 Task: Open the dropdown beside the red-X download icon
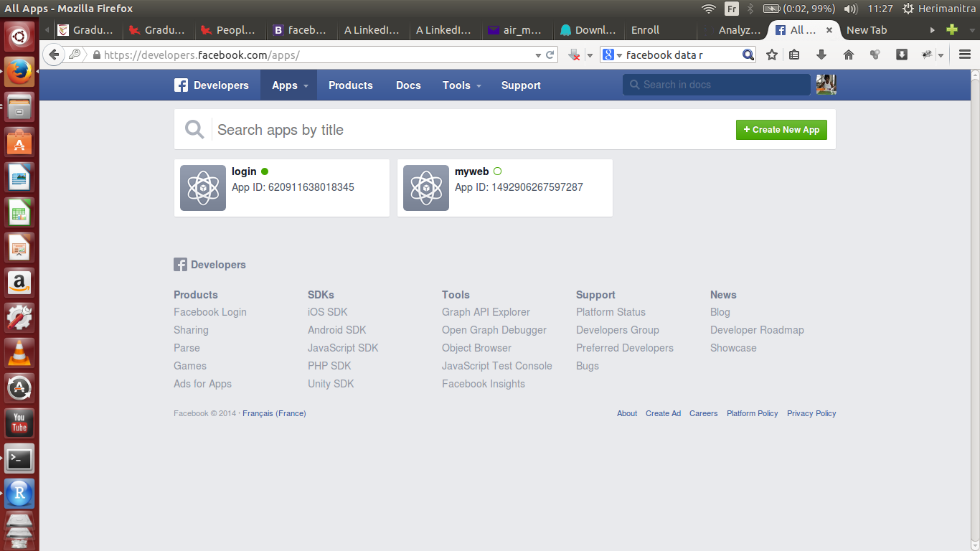(x=590, y=55)
